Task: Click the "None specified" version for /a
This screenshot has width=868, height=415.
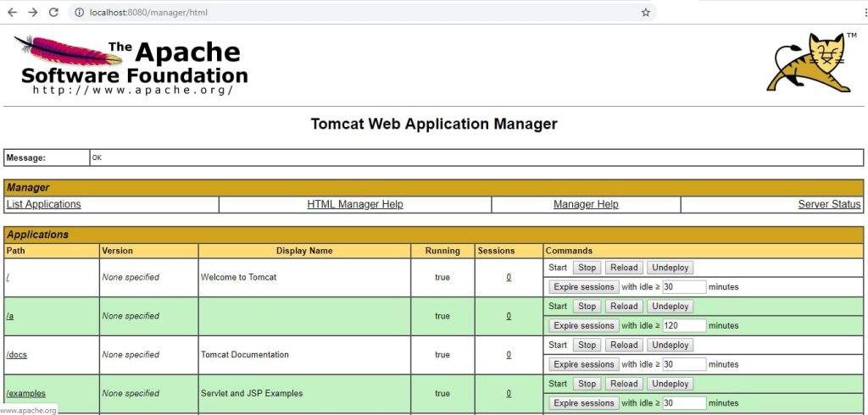Action: [x=131, y=316]
